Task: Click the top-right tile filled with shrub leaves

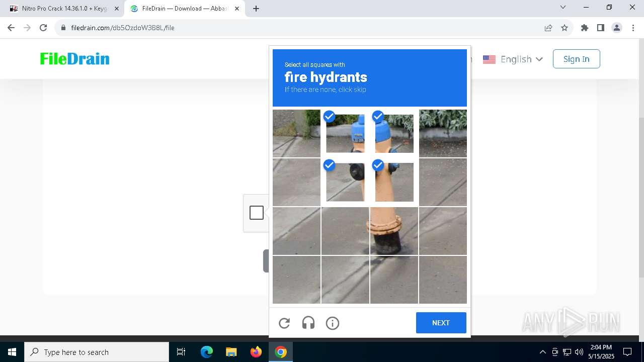Action: coord(443,133)
